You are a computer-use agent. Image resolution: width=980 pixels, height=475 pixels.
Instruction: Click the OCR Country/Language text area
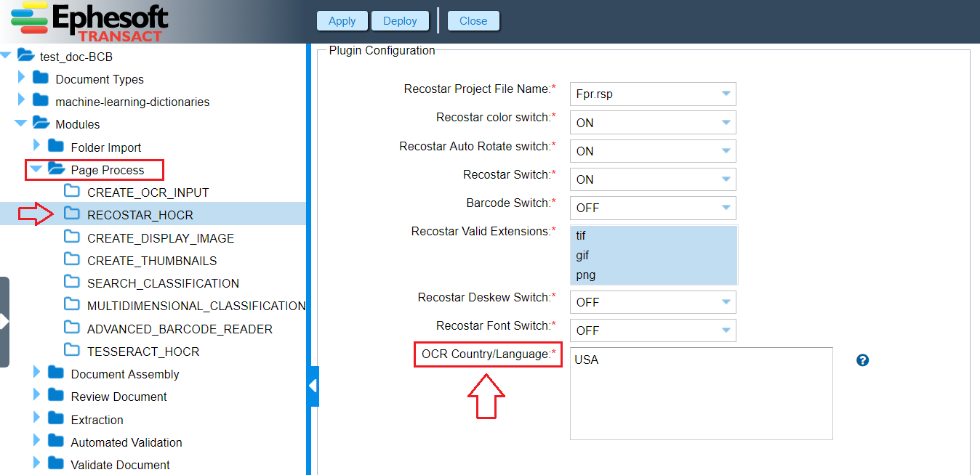point(701,393)
